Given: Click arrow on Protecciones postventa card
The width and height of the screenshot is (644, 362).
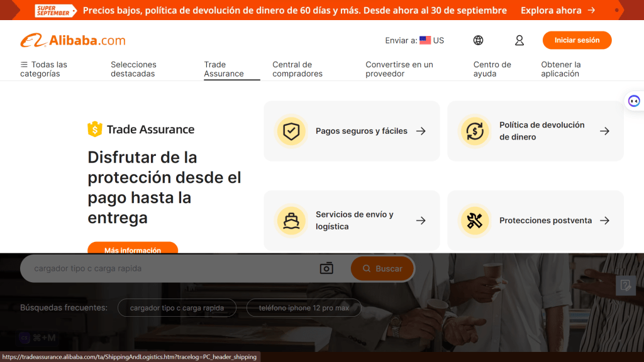Looking at the screenshot, I should point(604,221).
